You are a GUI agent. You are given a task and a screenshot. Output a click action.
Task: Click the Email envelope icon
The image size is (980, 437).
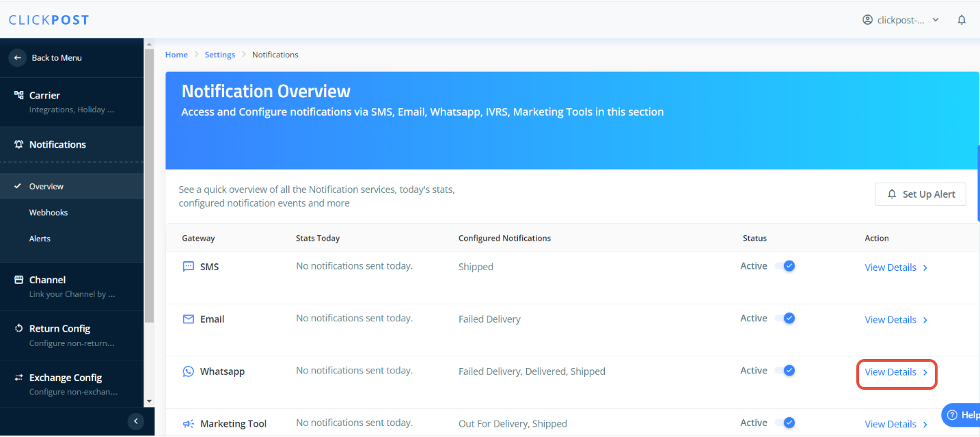point(189,319)
